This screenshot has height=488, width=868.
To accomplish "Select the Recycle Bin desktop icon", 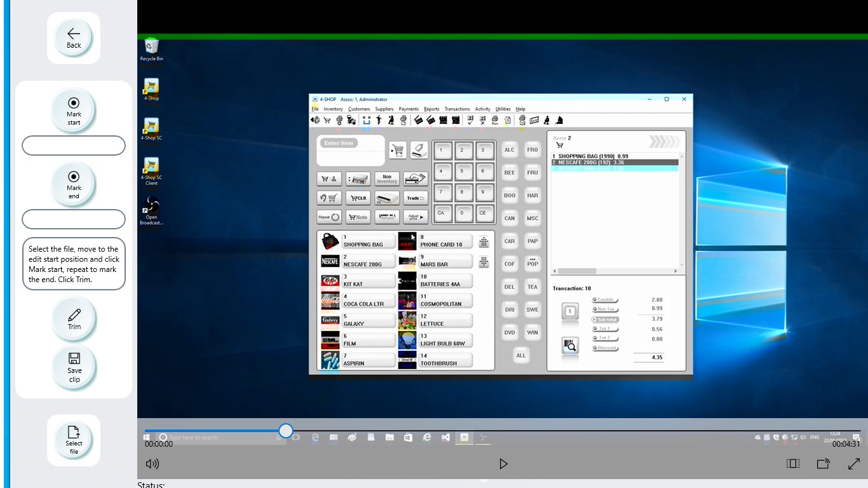I will point(151,50).
